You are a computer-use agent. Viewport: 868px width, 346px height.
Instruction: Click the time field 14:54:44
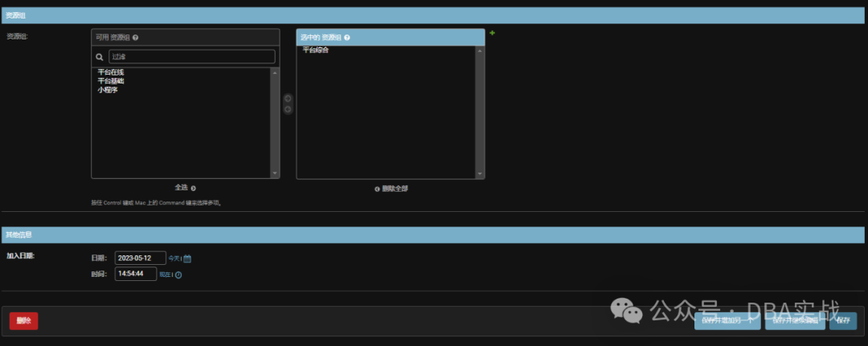tap(136, 274)
